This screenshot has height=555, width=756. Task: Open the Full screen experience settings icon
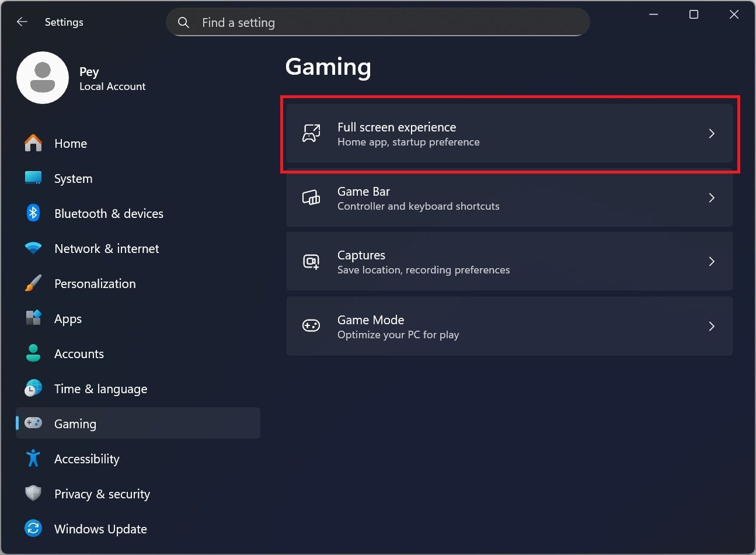coord(311,133)
